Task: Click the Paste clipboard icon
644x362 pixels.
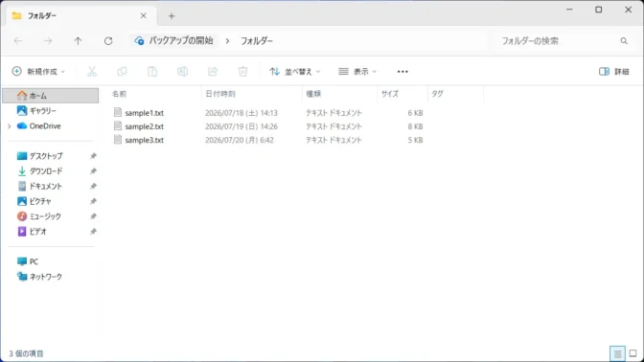Action: 152,72
